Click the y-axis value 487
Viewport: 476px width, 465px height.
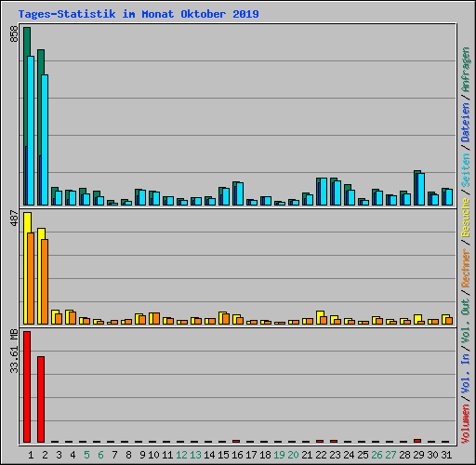[14, 218]
